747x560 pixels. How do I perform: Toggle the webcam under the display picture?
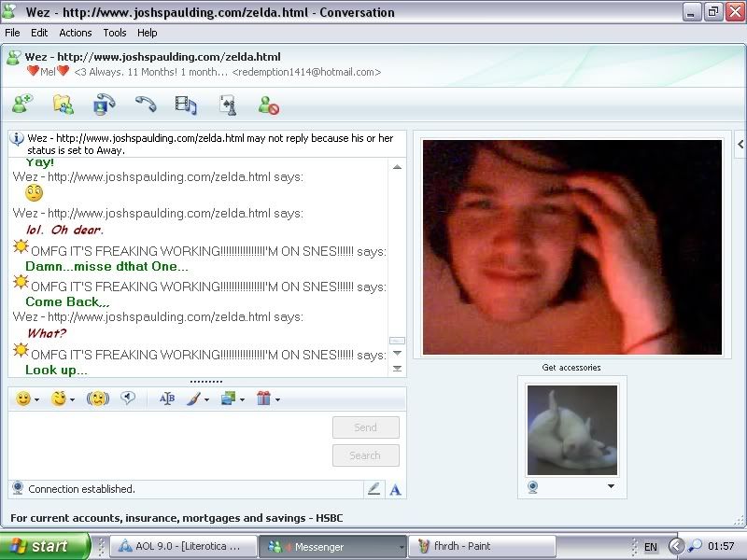(533, 486)
